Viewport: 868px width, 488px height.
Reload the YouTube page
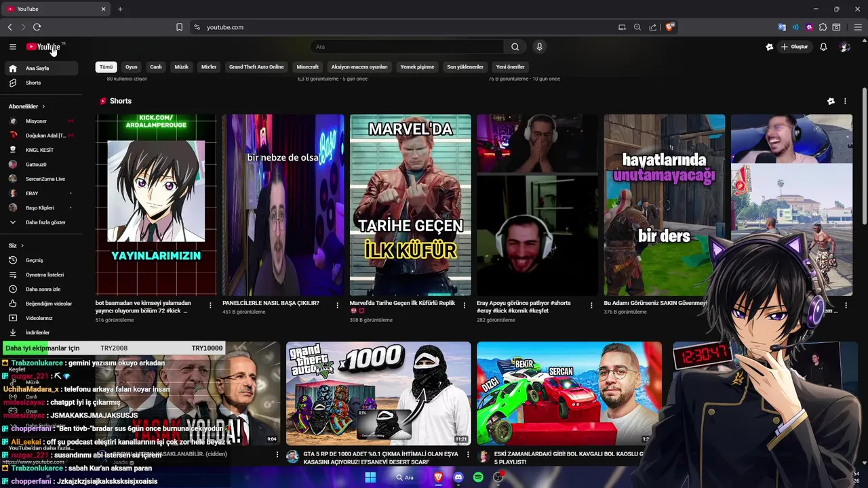(x=37, y=27)
